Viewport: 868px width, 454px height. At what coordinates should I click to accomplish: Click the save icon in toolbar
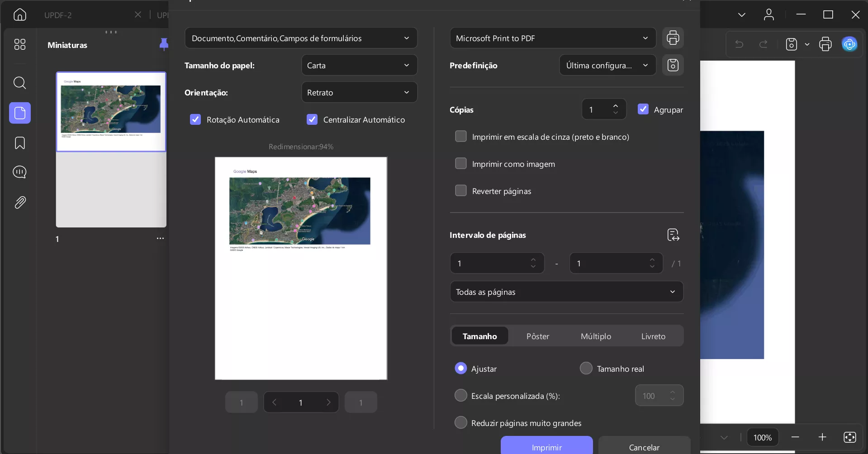792,44
